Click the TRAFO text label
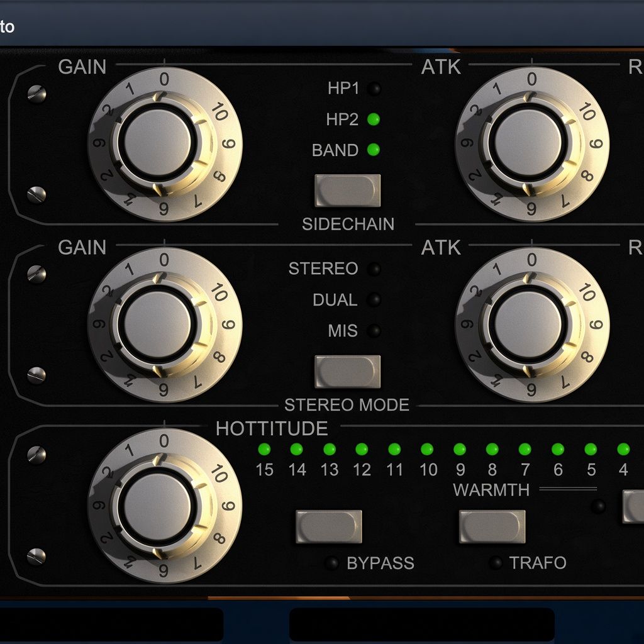 coord(538,563)
